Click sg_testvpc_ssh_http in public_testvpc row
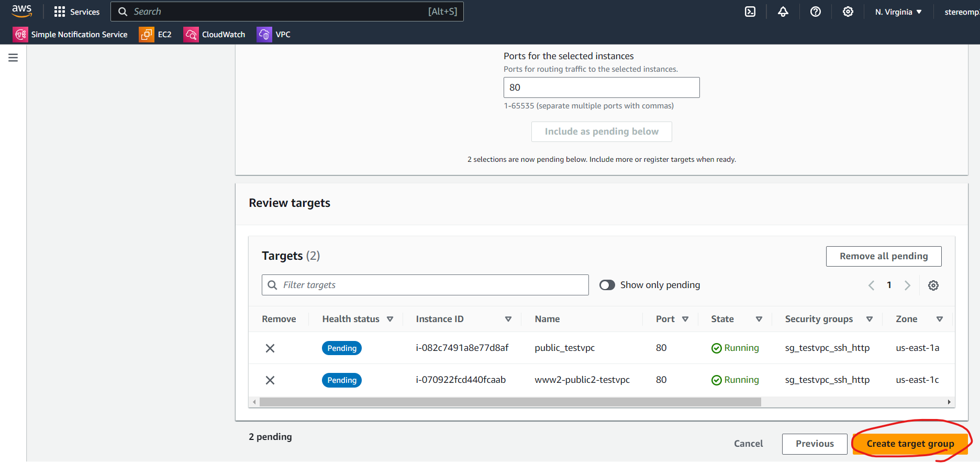Viewport: 980px width, 463px height. click(x=827, y=348)
